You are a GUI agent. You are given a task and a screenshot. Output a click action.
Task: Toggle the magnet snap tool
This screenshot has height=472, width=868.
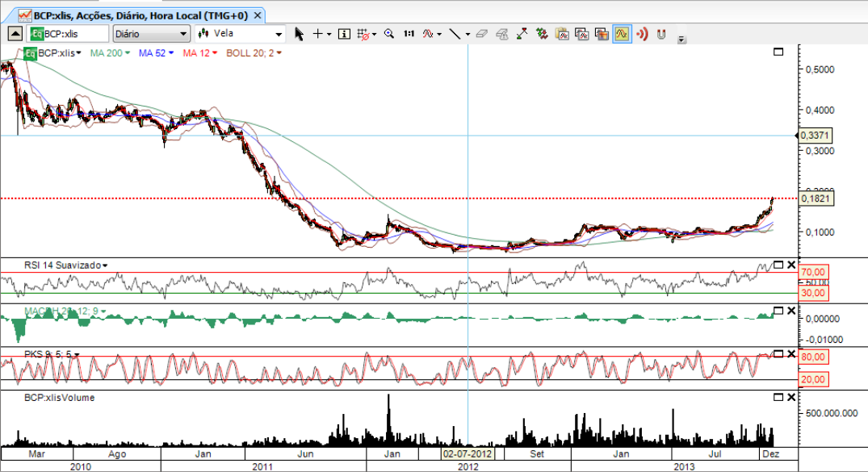coord(661,34)
